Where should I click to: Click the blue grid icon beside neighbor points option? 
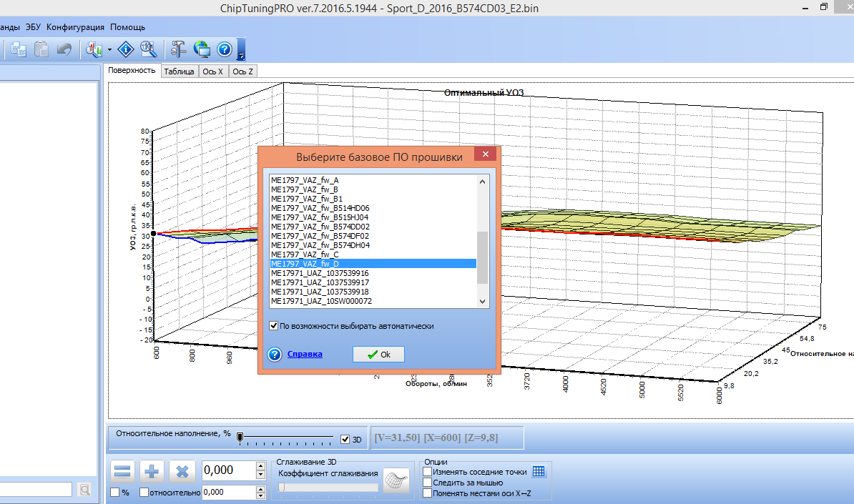[x=539, y=471]
